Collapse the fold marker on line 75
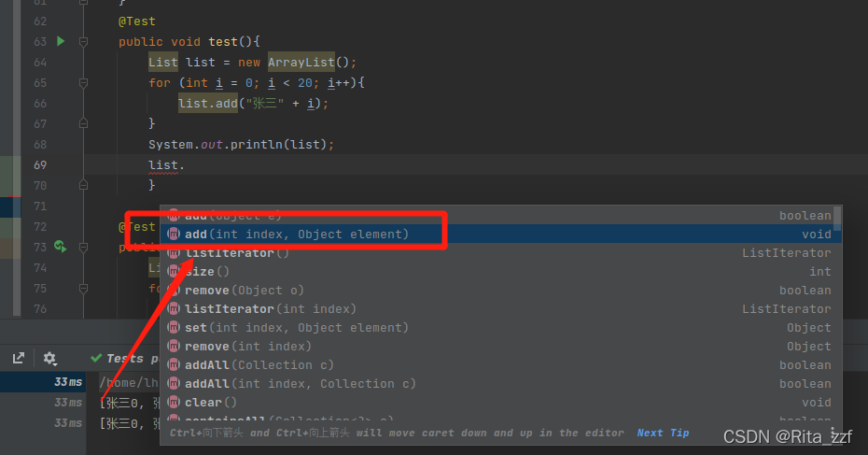Viewport: 868px width, 455px height. pos(83,288)
